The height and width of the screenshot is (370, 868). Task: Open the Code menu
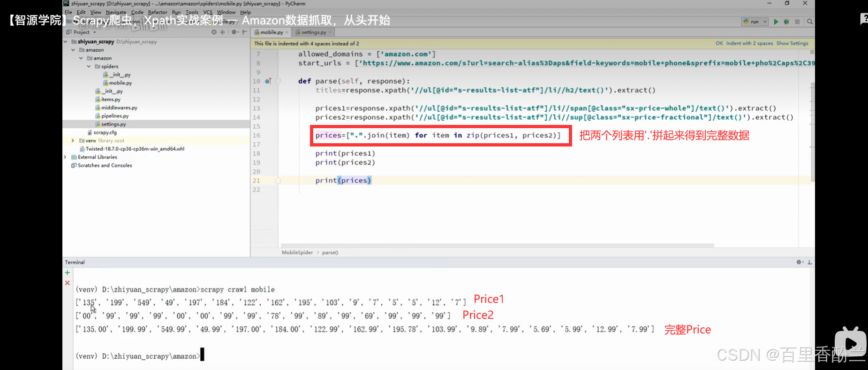[x=137, y=12]
